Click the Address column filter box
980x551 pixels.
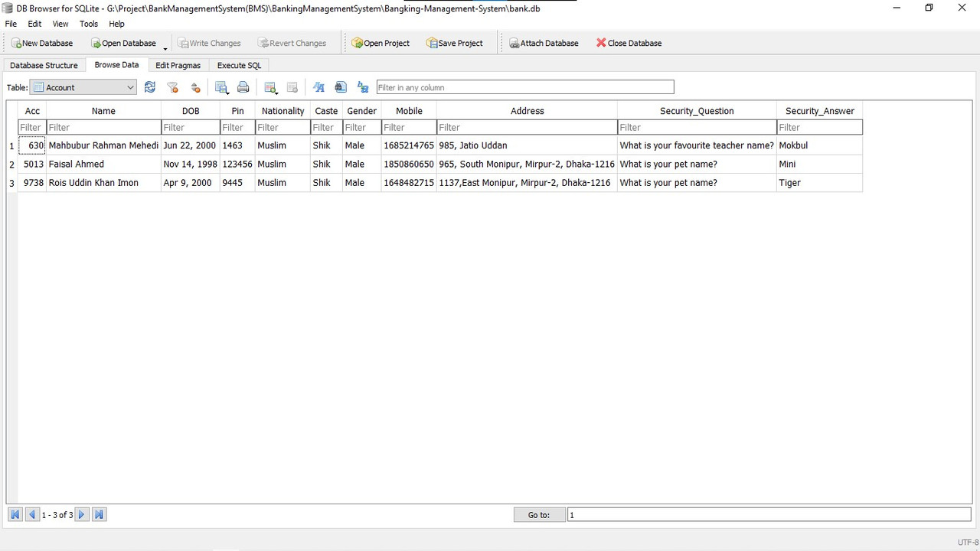(x=528, y=128)
